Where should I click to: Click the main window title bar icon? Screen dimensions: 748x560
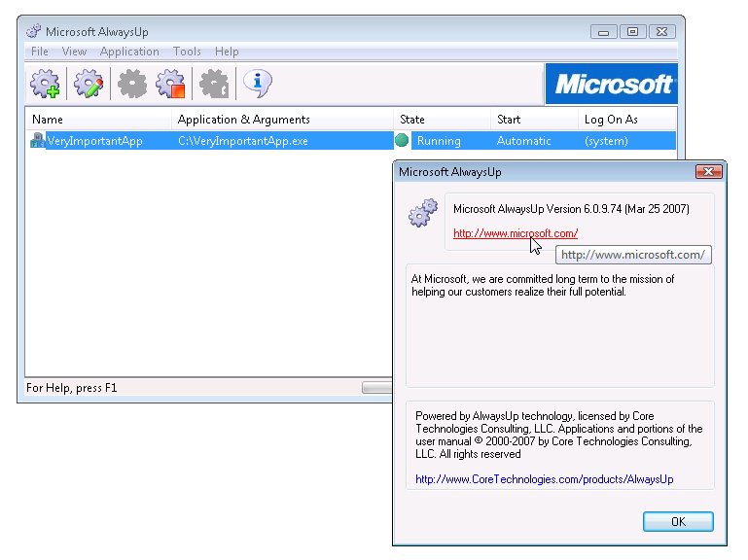pos(33,31)
